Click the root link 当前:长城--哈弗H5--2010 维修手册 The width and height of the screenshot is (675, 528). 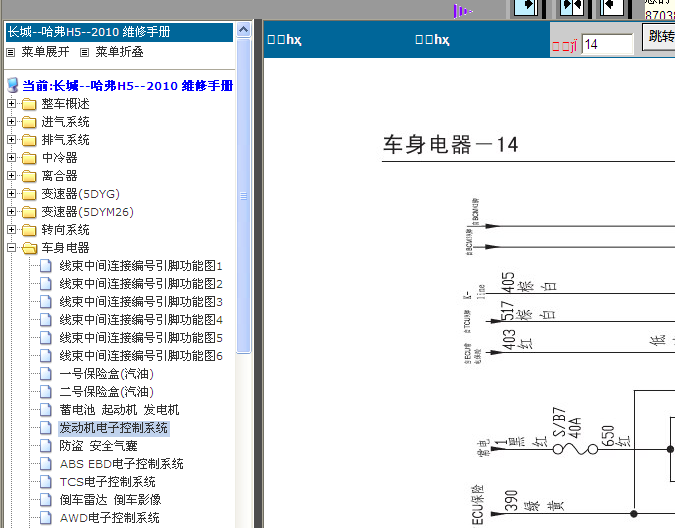127,86
